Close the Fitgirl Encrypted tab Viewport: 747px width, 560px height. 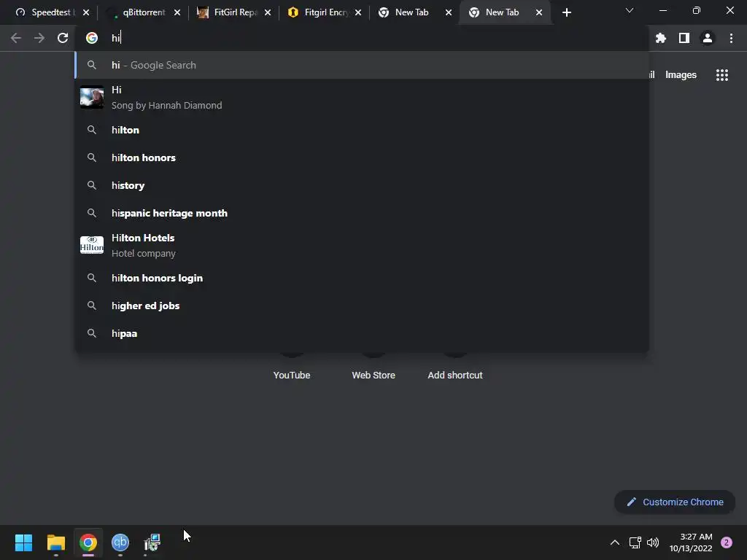[358, 12]
